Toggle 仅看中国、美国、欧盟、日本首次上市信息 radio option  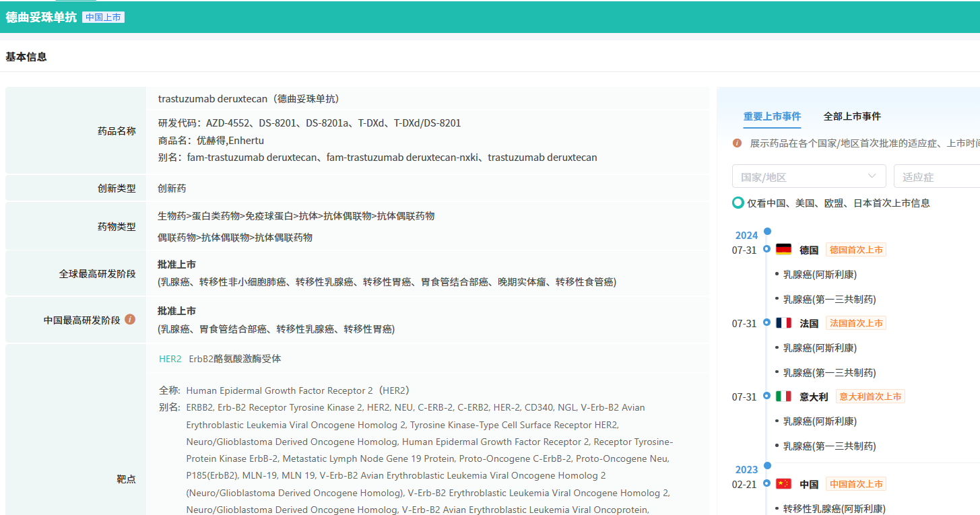[x=738, y=203]
